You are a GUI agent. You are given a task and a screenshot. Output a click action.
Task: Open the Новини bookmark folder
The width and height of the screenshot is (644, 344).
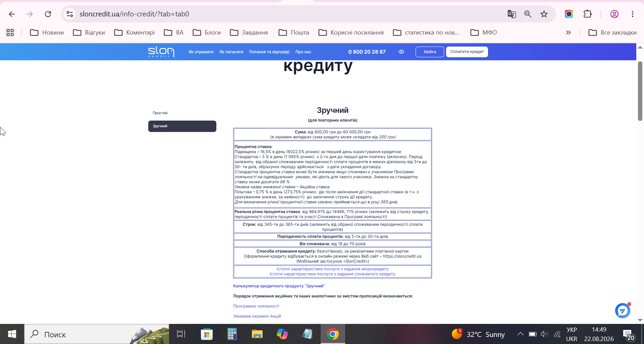[x=47, y=32]
